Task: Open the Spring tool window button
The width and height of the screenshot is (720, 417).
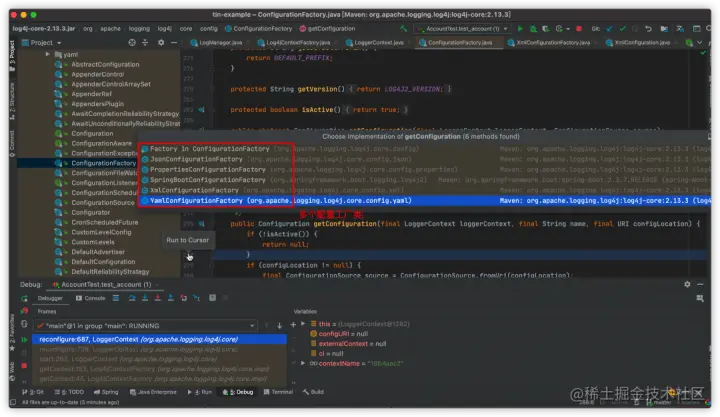Action: [106, 392]
